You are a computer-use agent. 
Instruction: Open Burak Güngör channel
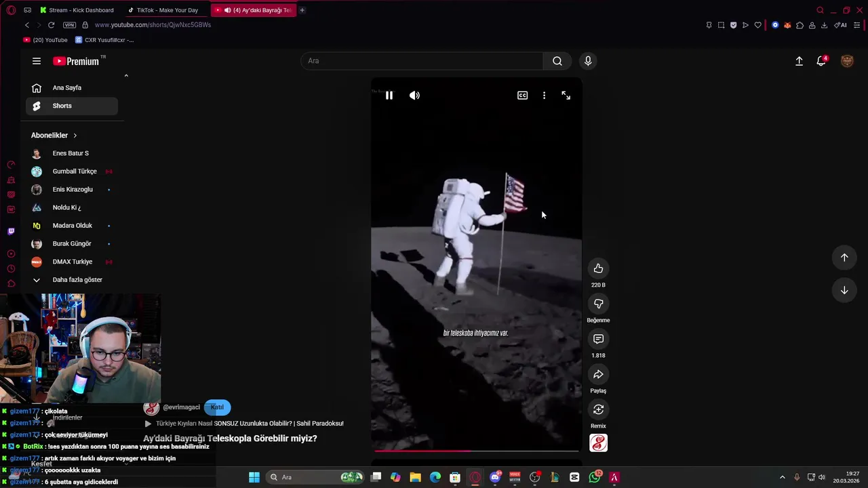72,243
